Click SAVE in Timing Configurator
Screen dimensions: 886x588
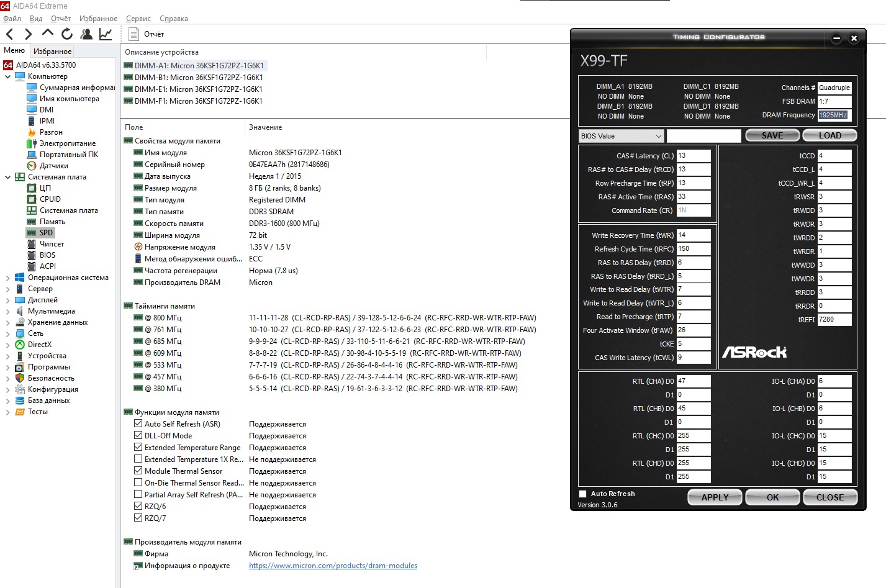(772, 136)
